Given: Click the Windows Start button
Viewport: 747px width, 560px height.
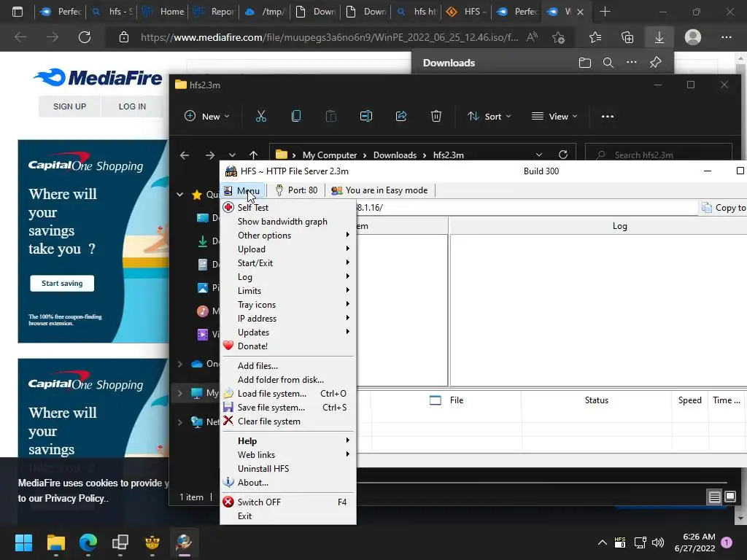Looking at the screenshot, I should [23, 542].
